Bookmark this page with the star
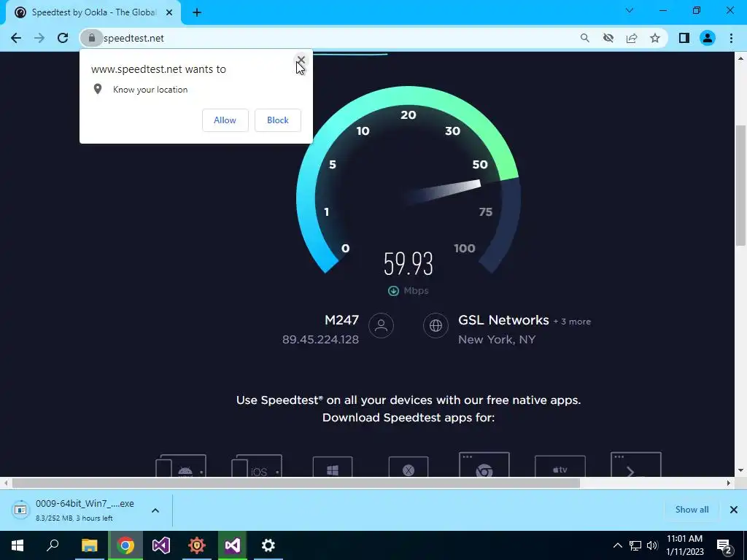The image size is (747, 560). 655,38
